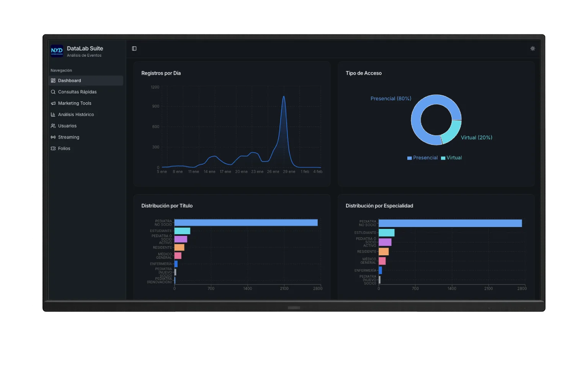Click the Distribución por Título heading

167,206
